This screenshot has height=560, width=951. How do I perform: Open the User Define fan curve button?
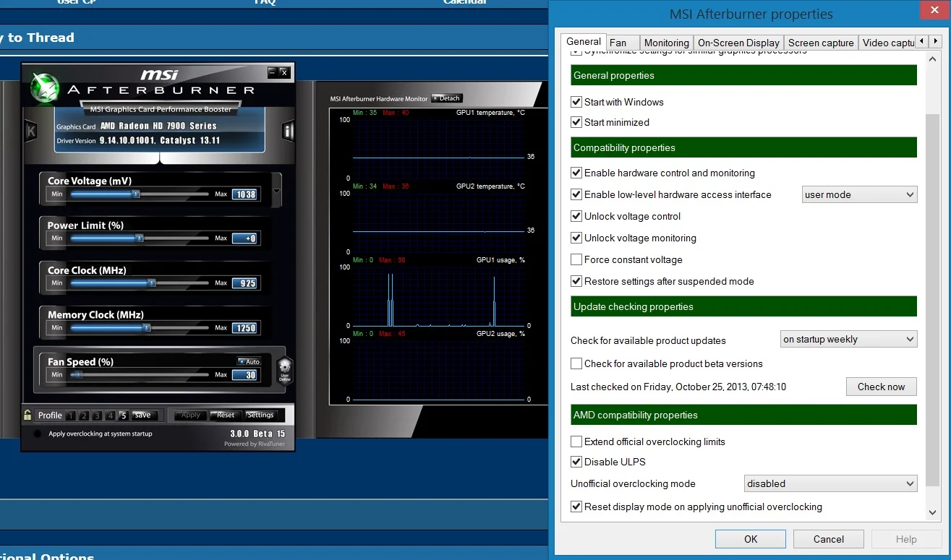[284, 369]
